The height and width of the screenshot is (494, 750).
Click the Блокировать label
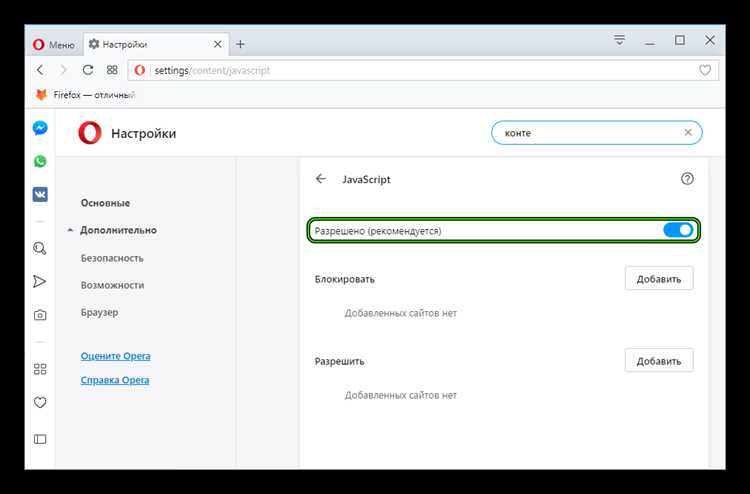point(344,279)
